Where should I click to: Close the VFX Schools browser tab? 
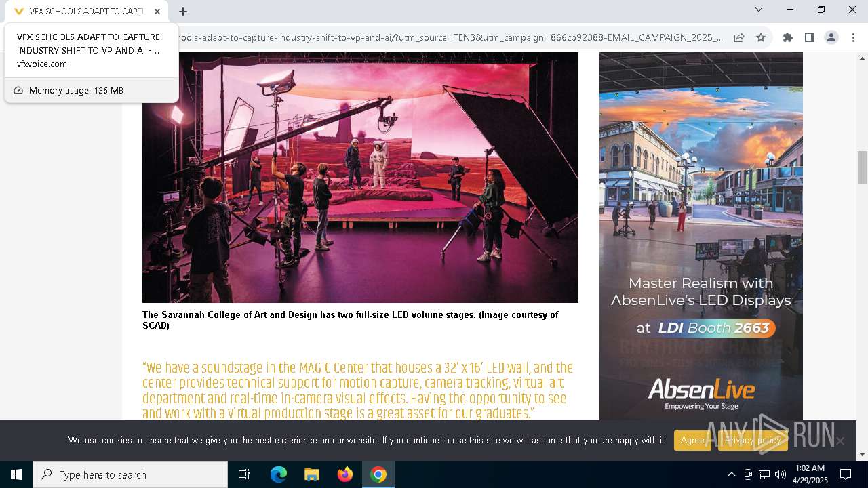[x=157, y=11]
